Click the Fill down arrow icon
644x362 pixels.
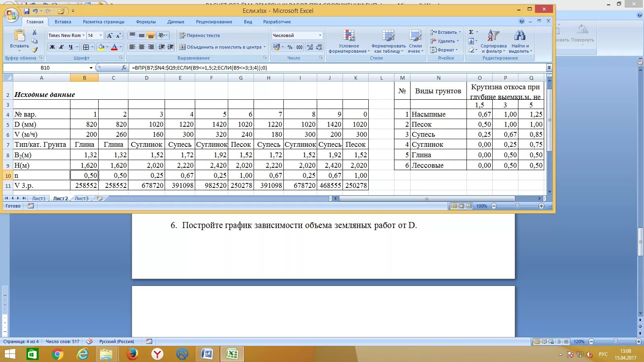471,41
